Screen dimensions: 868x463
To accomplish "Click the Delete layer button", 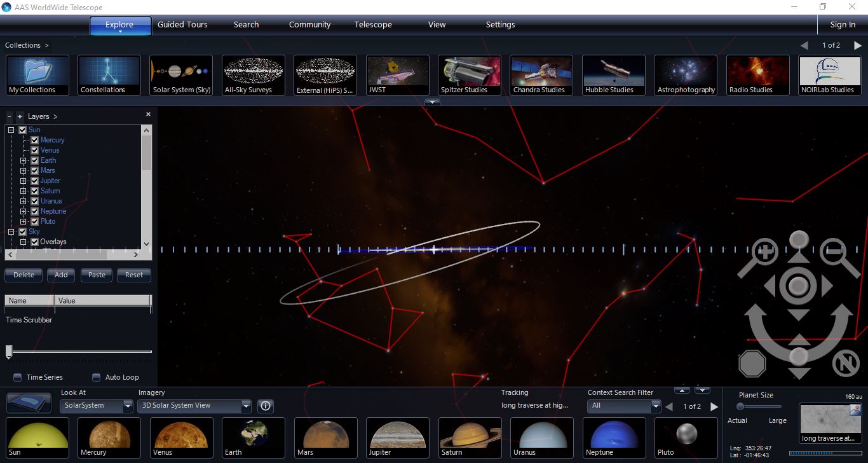I will click(x=24, y=275).
